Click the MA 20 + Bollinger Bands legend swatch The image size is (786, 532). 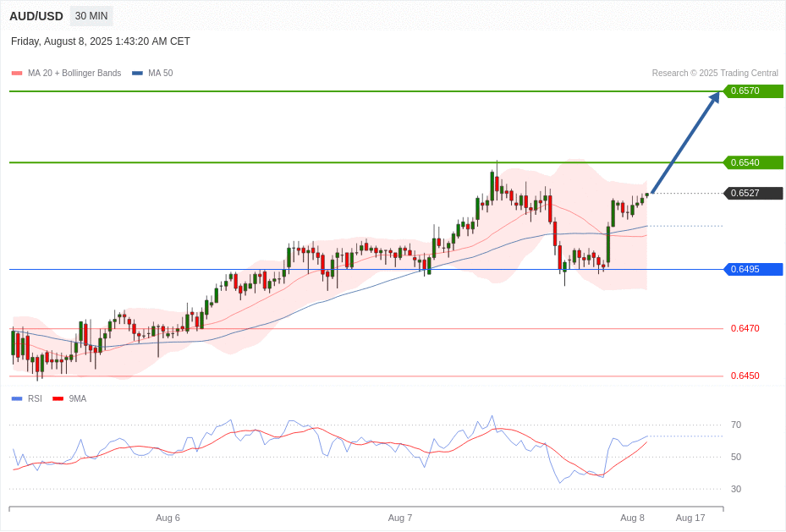(17, 73)
